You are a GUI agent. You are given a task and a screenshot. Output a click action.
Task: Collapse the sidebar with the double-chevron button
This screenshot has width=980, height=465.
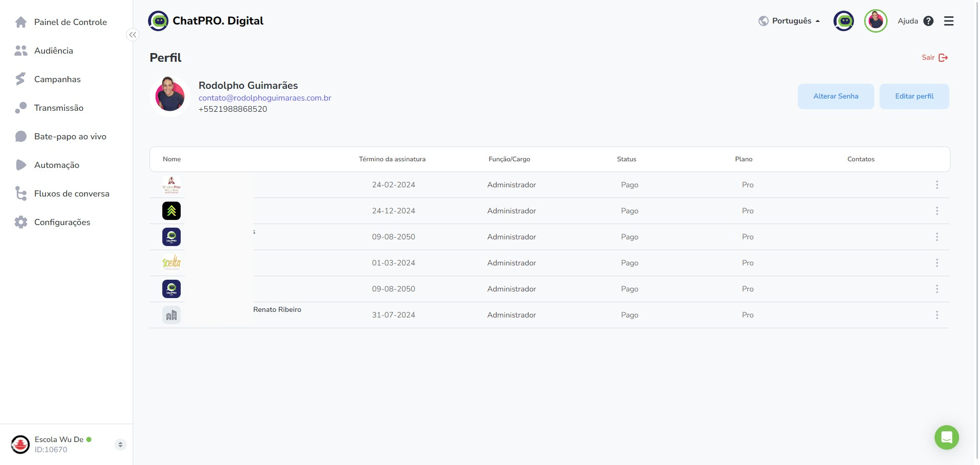coord(133,35)
